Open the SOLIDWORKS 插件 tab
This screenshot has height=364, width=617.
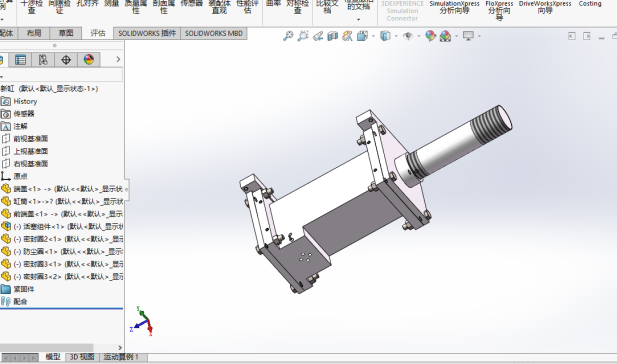click(x=147, y=33)
